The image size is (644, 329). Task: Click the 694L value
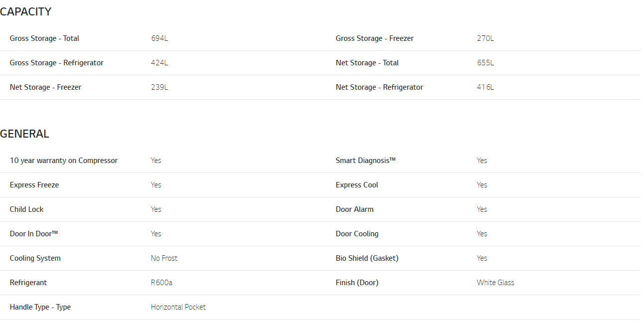coord(160,38)
